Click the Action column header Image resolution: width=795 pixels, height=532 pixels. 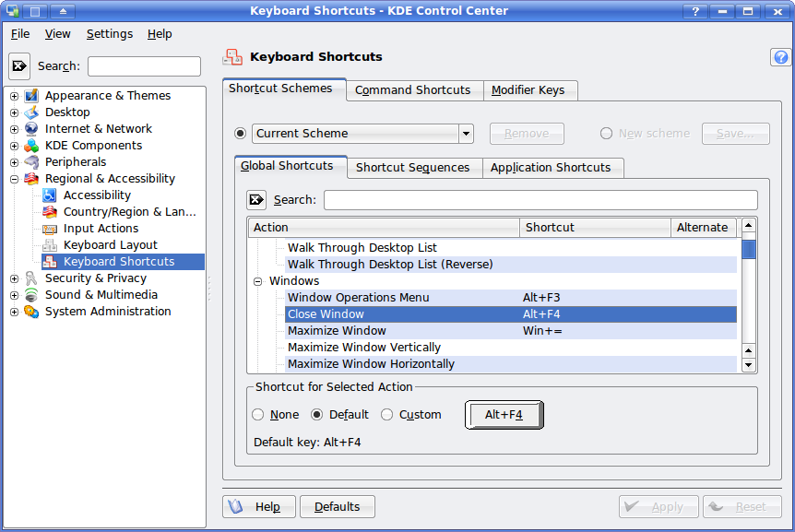(384, 228)
